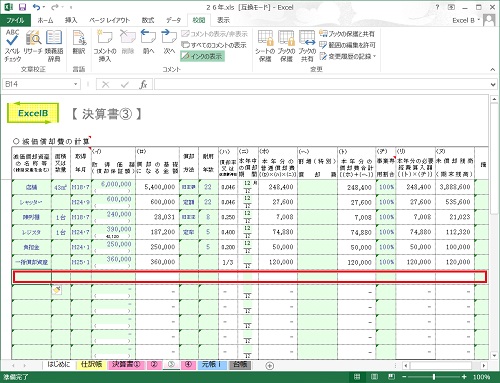Click the delete comment (削除) icon

[128, 43]
